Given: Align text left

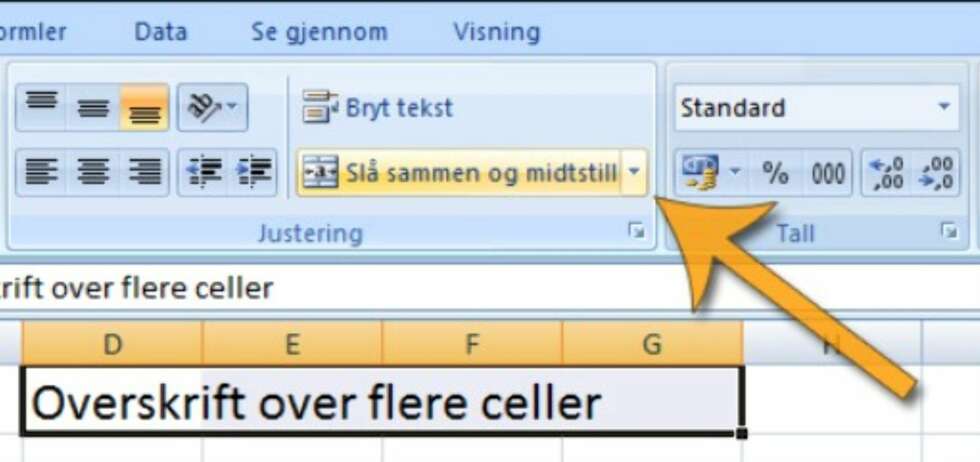Looking at the screenshot, I should pos(41,172).
